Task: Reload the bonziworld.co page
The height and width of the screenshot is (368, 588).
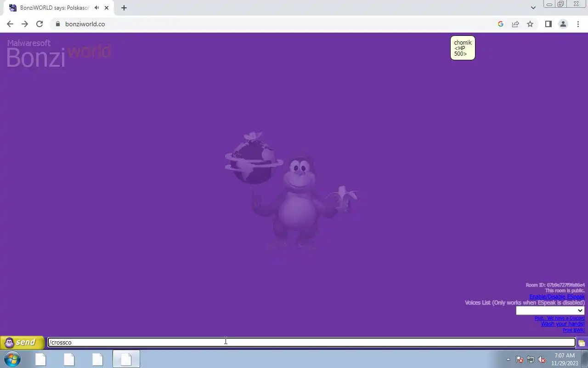Action: pos(40,24)
